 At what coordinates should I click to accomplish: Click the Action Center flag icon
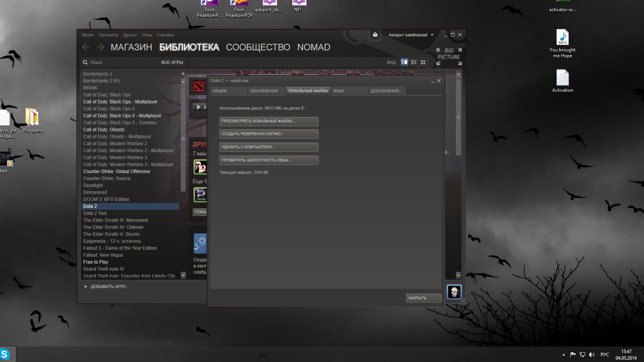pyautogui.click(x=573, y=355)
